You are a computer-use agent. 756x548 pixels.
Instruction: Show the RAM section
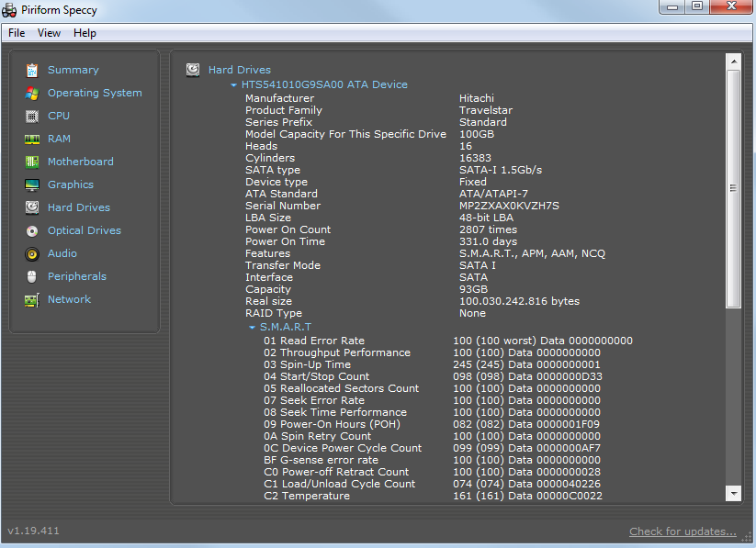60,139
